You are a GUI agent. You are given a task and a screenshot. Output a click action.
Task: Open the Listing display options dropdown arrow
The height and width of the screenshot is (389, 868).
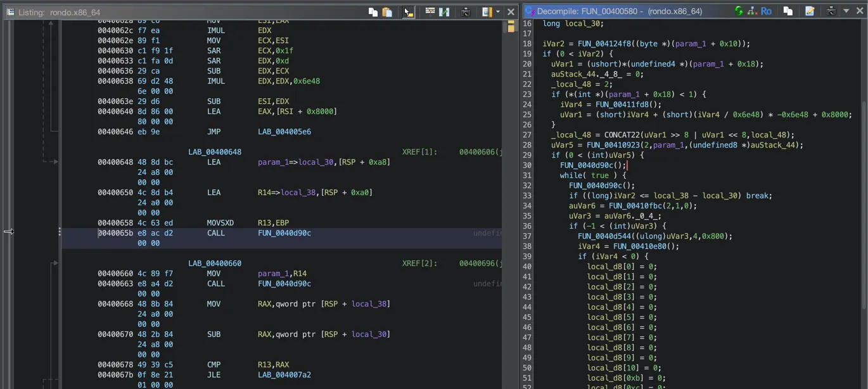point(498,11)
